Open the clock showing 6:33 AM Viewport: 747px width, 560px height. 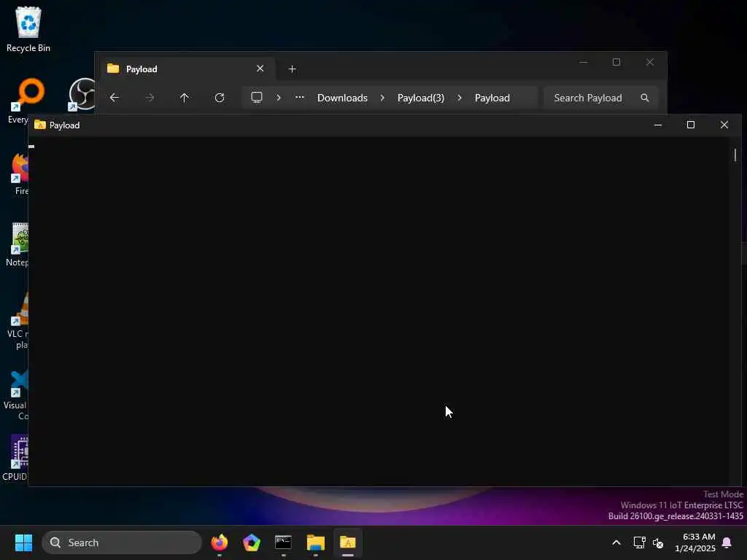tap(695, 542)
